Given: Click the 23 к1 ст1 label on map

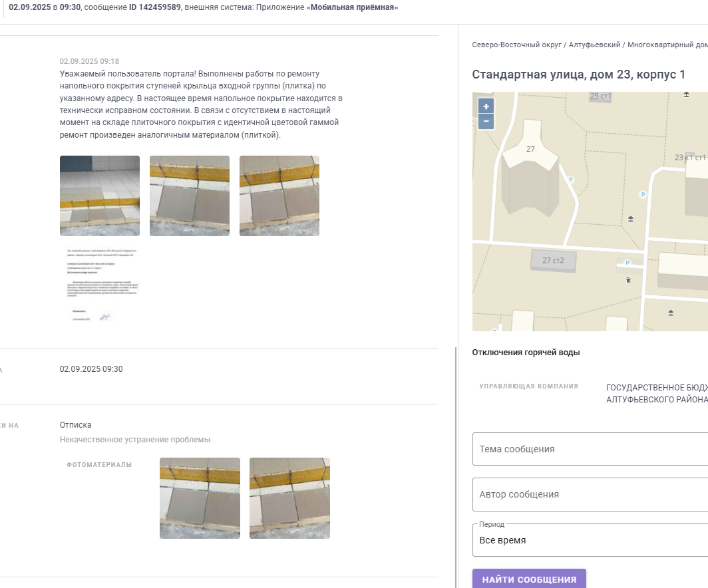Looking at the screenshot, I should click(690, 158).
